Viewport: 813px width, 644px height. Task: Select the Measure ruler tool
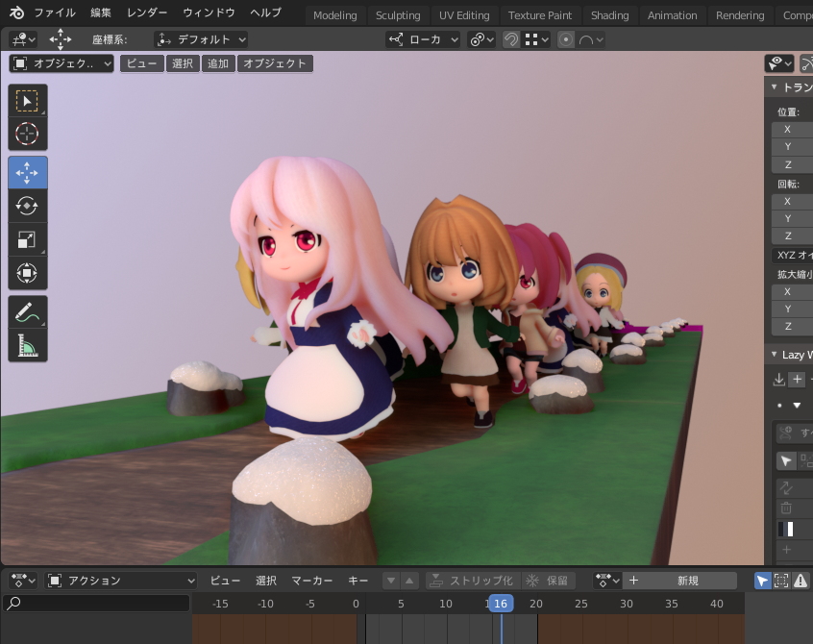28,345
